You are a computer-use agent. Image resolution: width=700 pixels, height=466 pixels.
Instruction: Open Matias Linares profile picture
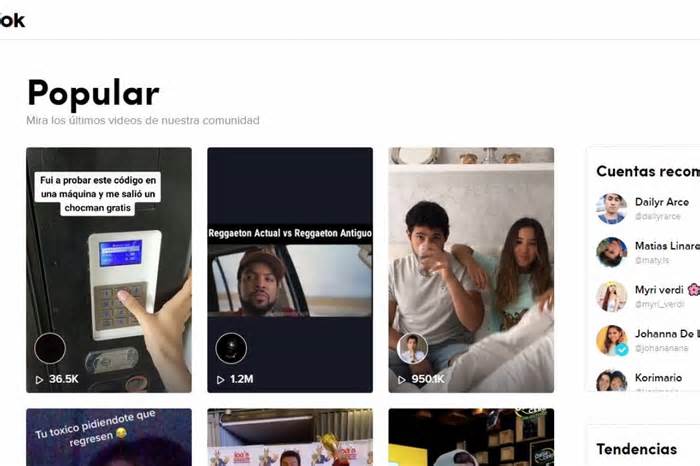click(611, 252)
